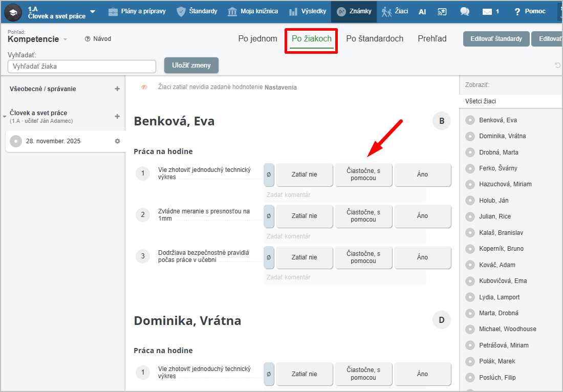Click the Vyhľadať žiaka search field
Viewport: 563px width, 392px height.
(x=82, y=67)
